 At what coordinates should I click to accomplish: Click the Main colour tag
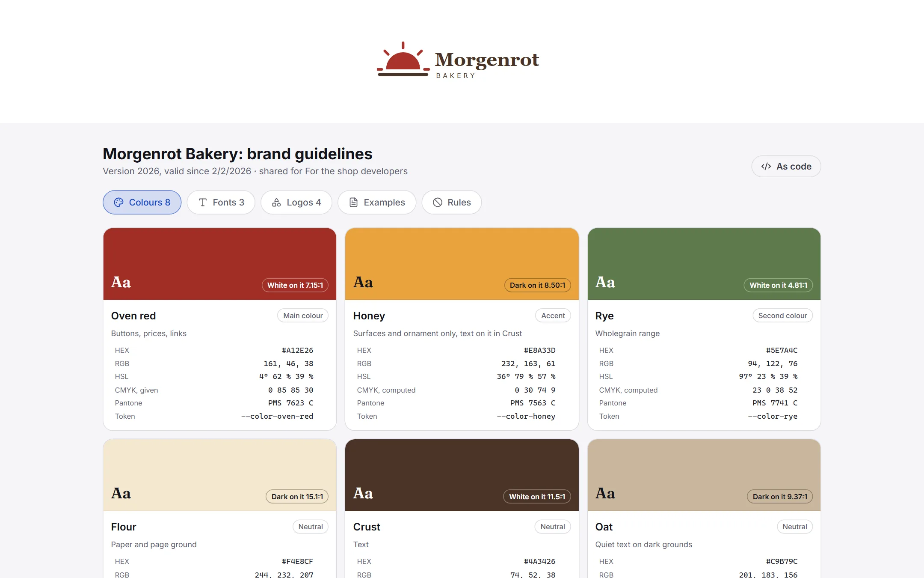(x=303, y=316)
